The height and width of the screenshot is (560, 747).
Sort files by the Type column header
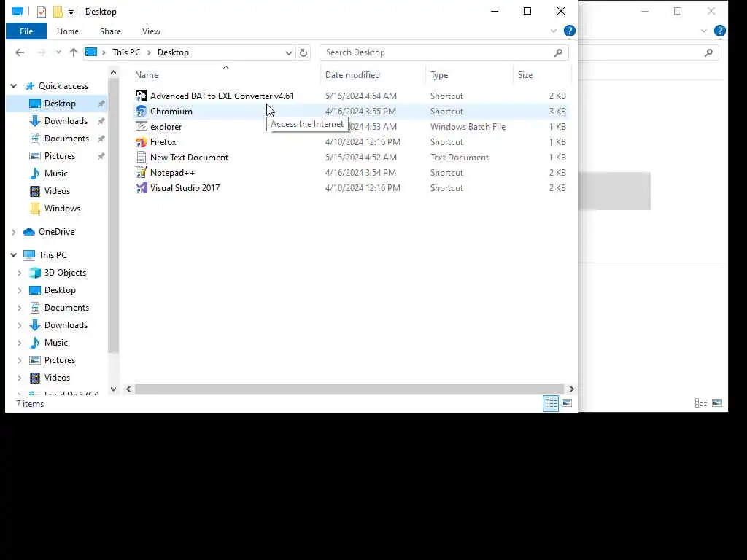[470, 75]
